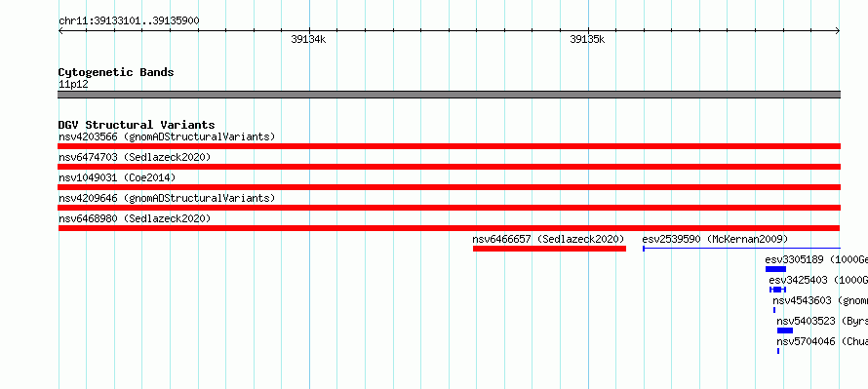This screenshot has width=868, height=389.
Task: Select the red bar under nsv4209646
Action: click(x=449, y=208)
